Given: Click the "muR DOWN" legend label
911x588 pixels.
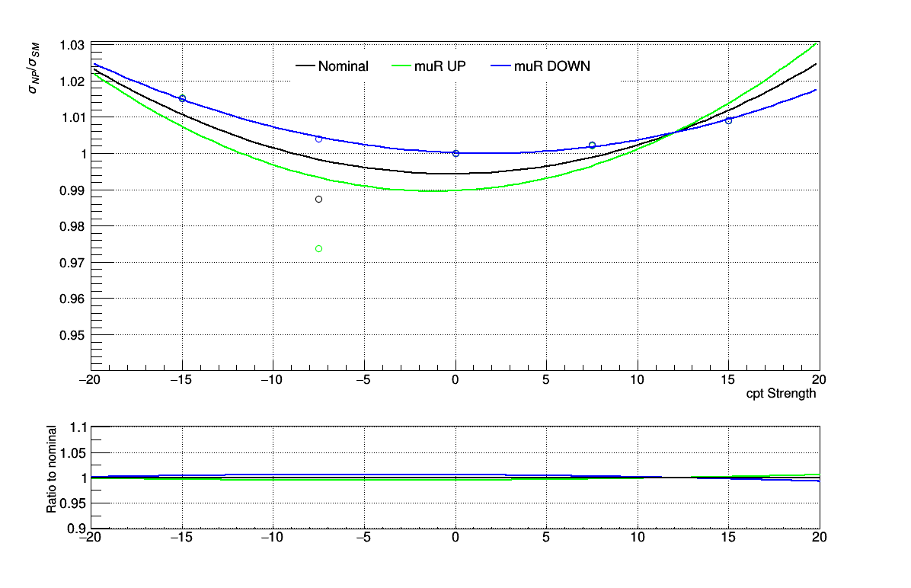Looking at the screenshot, I should coord(552,66).
